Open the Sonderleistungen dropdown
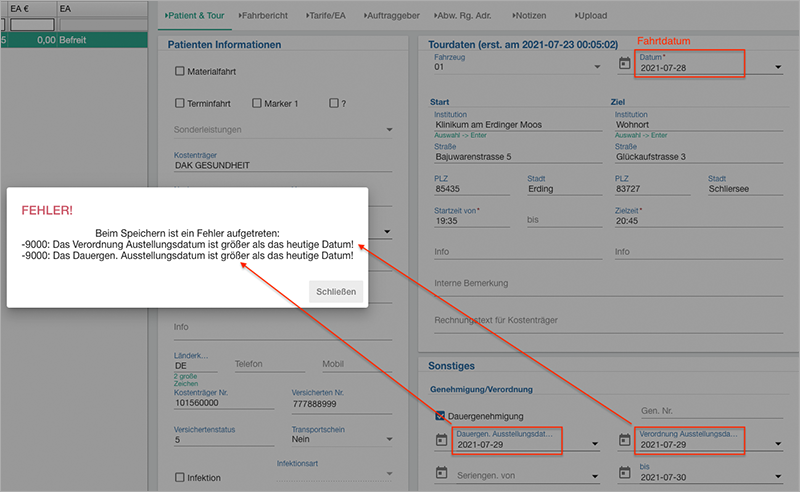Screen dimensions: 800x492 [390, 130]
